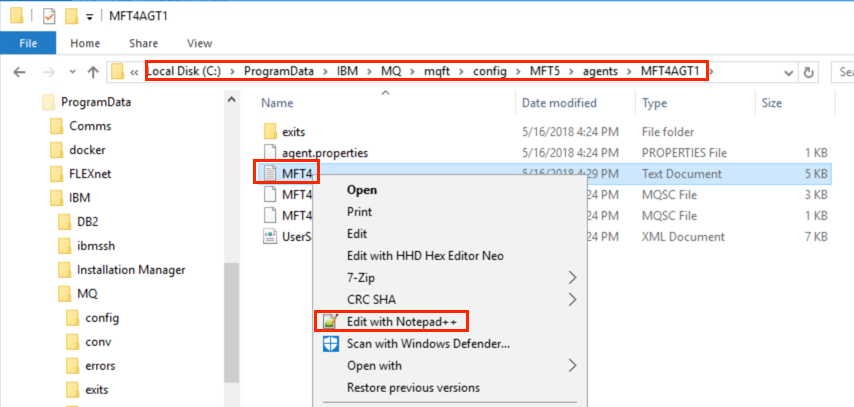Viewport: 854px width, 407px height.
Task: Click the navigation pane scrollbar thumb
Action: click(x=231, y=321)
